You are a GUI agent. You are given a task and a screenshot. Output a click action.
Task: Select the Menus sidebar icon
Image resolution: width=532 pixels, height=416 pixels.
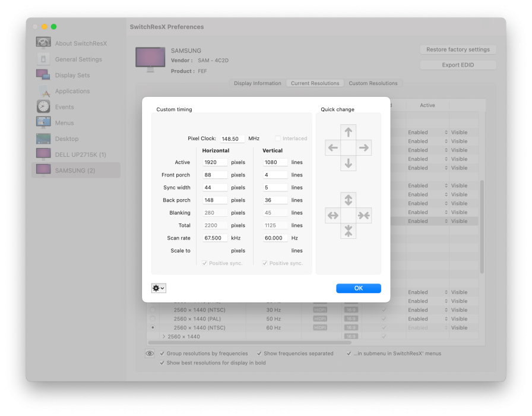tap(43, 122)
